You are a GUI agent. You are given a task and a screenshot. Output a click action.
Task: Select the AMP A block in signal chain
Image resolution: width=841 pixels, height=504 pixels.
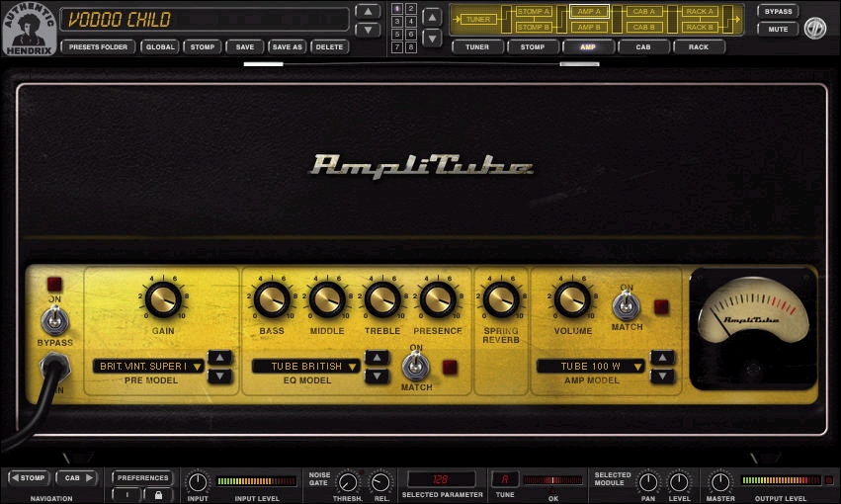[589, 11]
